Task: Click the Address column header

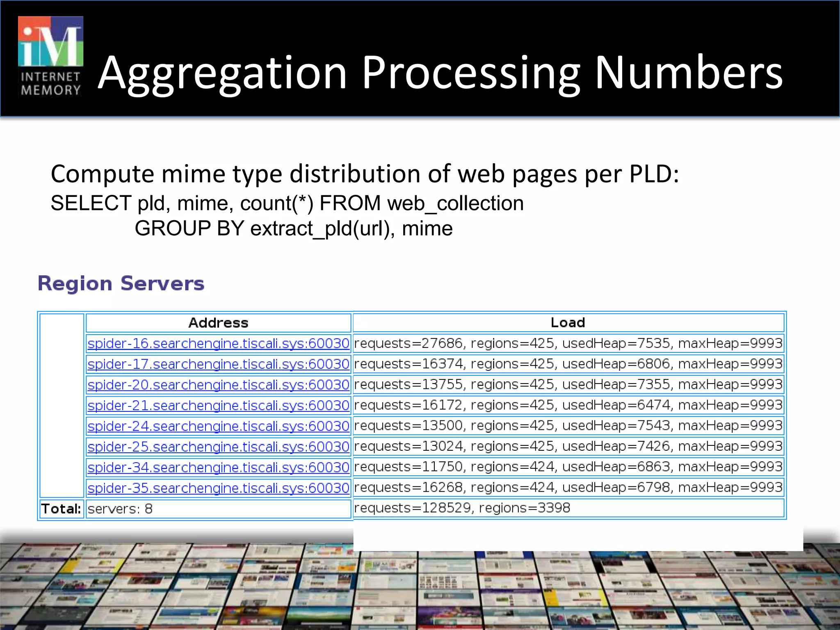Action: [219, 323]
